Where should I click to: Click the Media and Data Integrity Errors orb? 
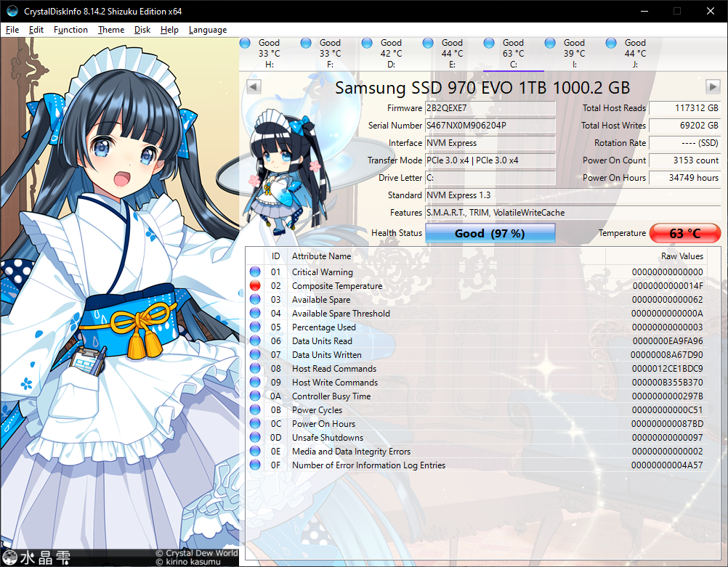tap(255, 451)
